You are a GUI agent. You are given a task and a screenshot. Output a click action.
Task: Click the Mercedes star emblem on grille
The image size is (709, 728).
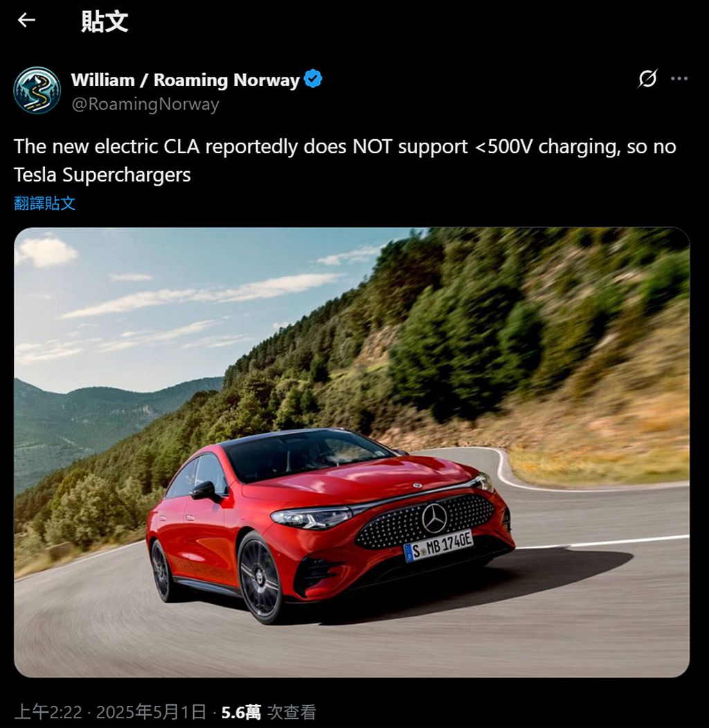pos(434,518)
